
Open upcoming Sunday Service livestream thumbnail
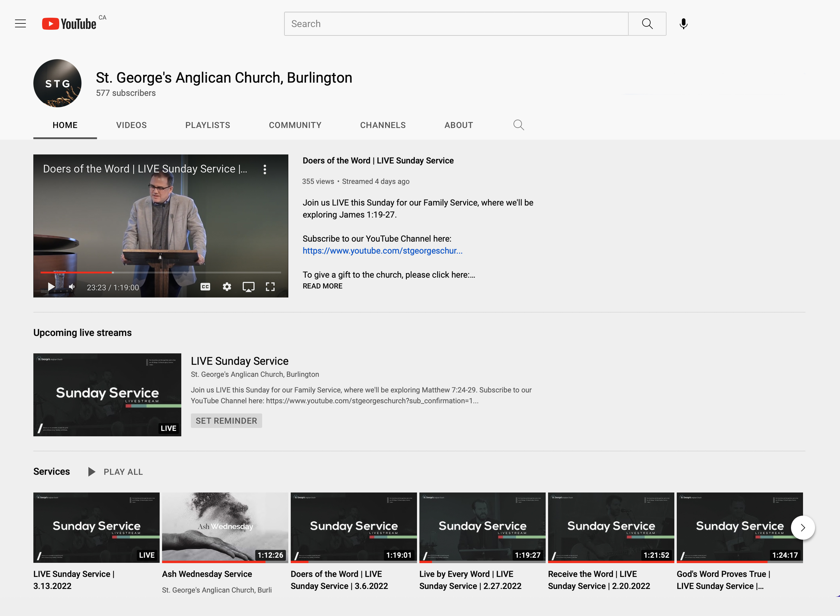point(107,395)
